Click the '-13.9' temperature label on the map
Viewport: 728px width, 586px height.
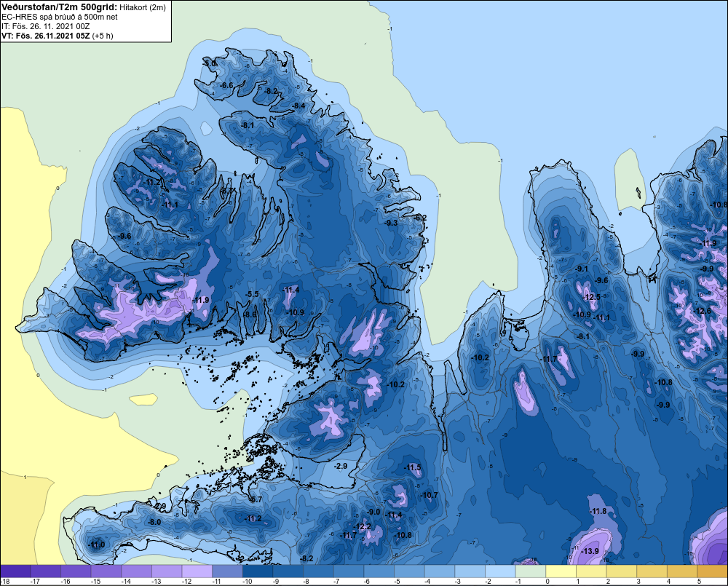tap(590, 551)
